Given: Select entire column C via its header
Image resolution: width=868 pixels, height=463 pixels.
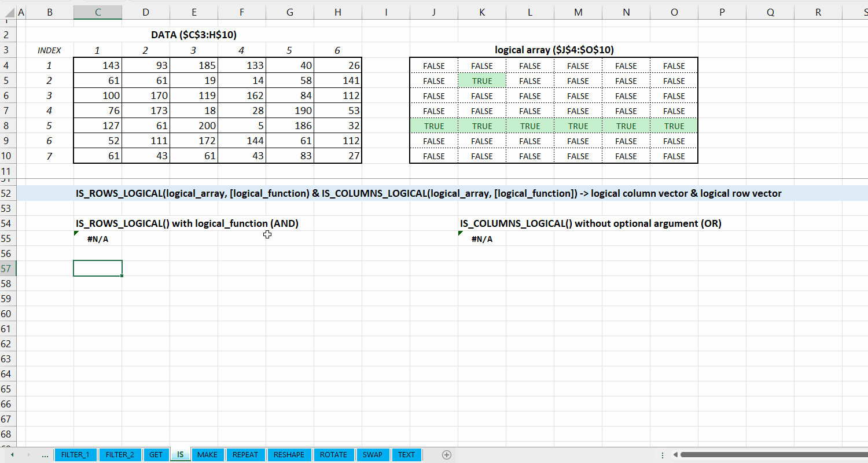Looking at the screenshot, I should pyautogui.click(x=98, y=12).
